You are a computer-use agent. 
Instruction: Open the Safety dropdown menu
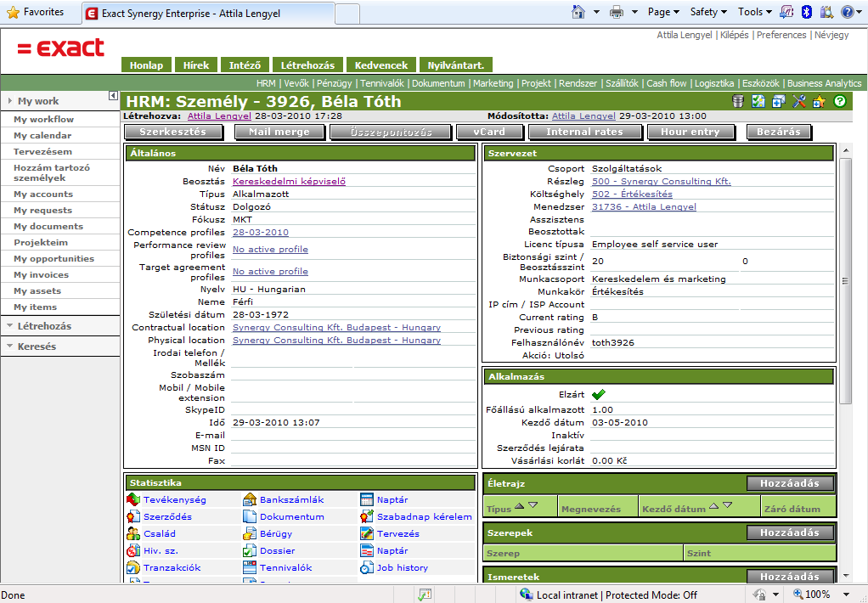[707, 12]
